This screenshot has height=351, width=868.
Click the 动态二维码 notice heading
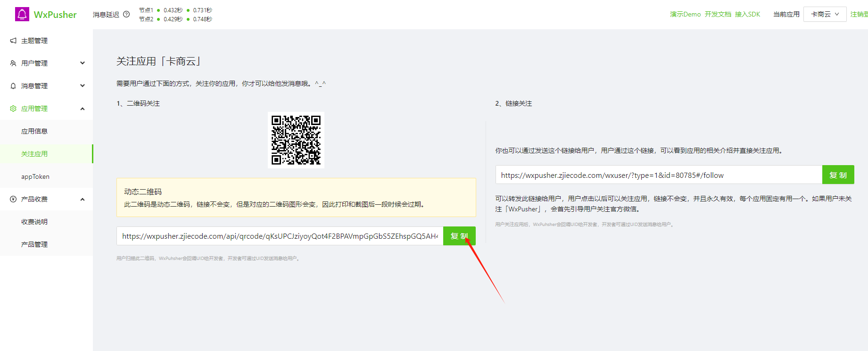[x=143, y=192]
